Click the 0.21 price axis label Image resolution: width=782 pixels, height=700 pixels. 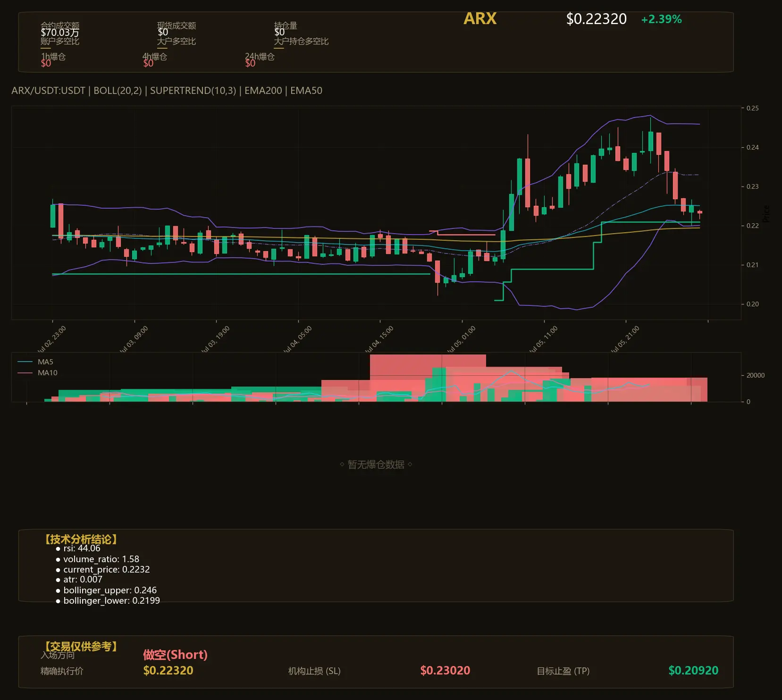tap(753, 265)
